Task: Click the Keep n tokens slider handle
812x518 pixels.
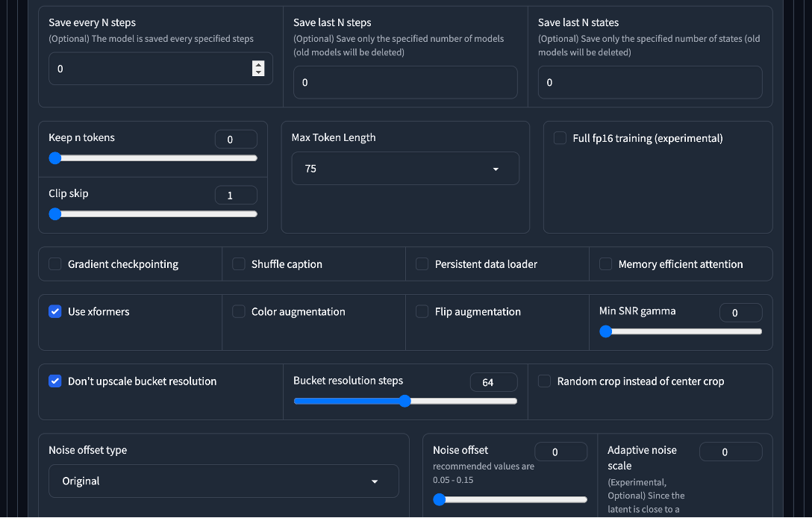Action: (54, 158)
